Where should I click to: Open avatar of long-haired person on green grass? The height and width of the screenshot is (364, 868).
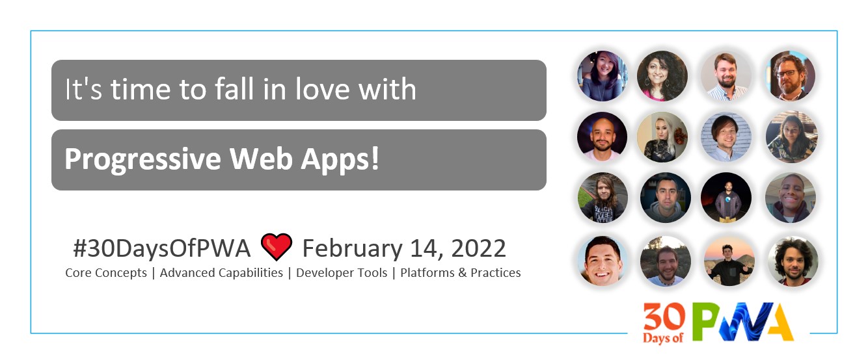(x=602, y=198)
